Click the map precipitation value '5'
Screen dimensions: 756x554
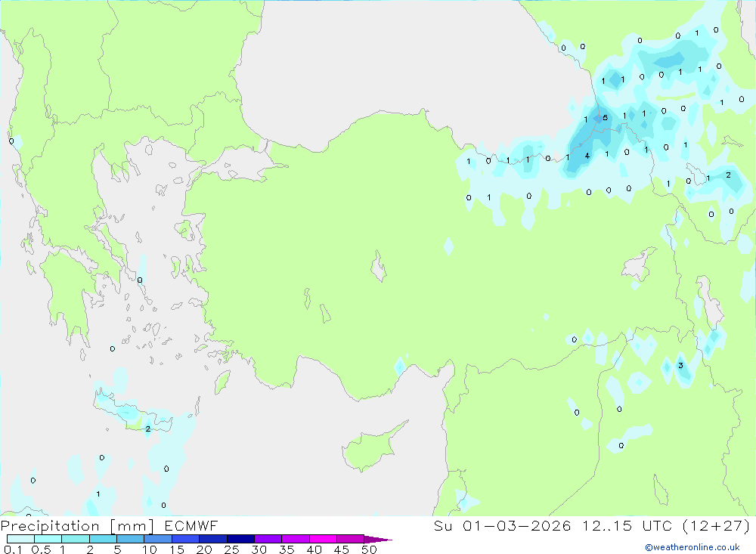point(605,118)
